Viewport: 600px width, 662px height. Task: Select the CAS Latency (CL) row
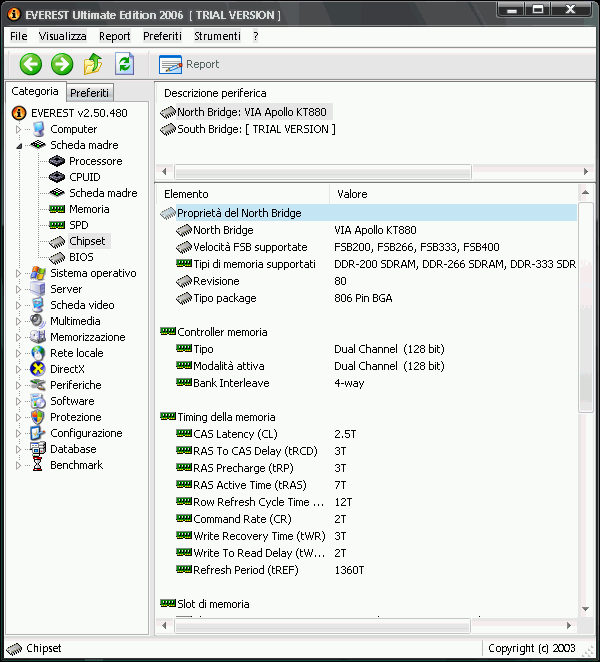click(x=368, y=434)
